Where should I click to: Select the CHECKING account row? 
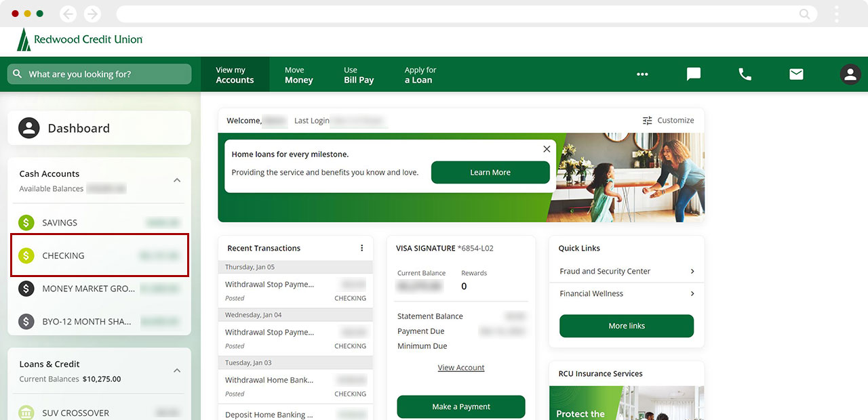99,255
